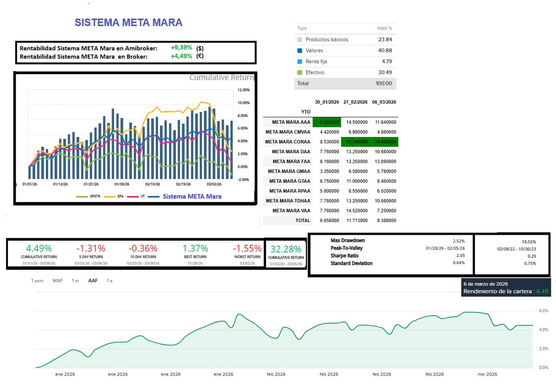The image size is (556, 392).
Task: Click the Rendimiento de la cartera tooltip
Action: tap(506, 287)
